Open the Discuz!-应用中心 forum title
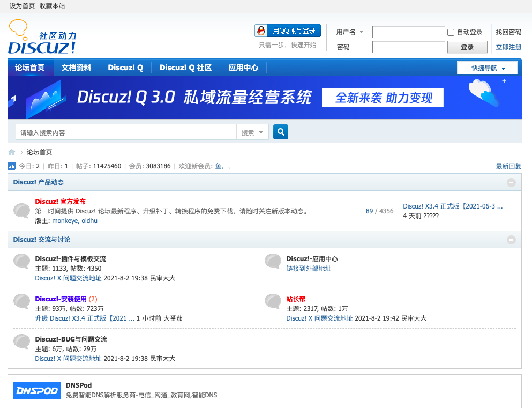 click(x=312, y=258)
